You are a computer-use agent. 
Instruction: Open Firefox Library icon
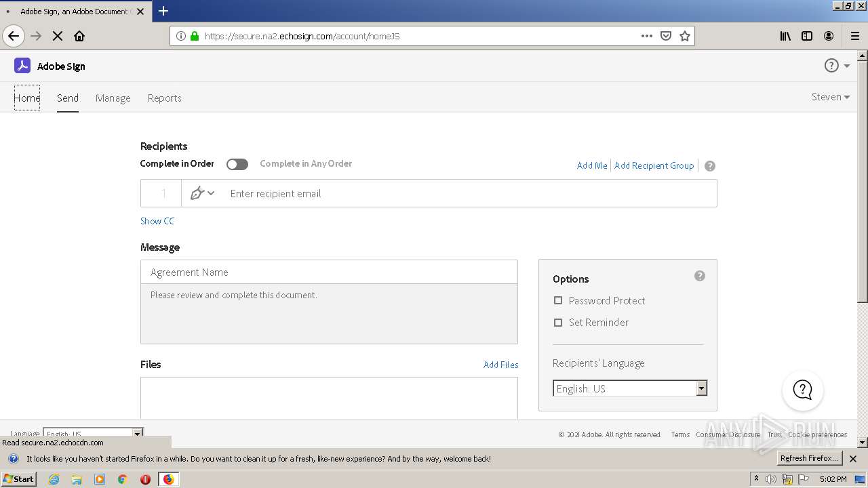pos(785,36)
